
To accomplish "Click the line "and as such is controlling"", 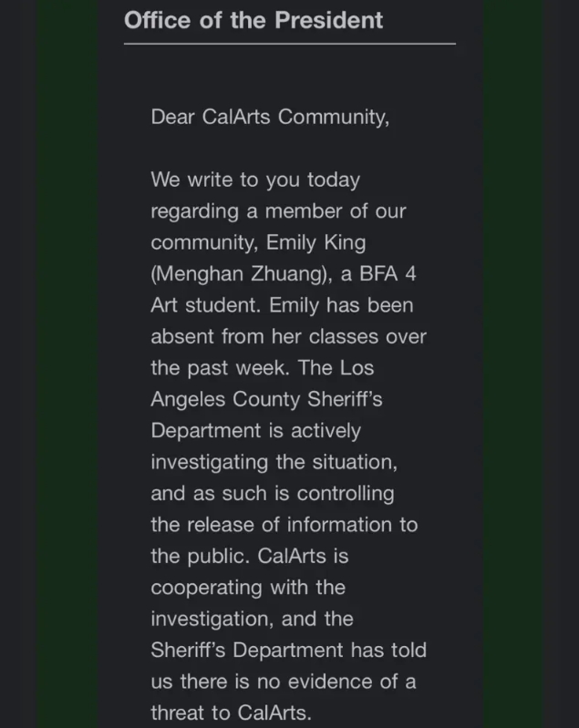I will pyautogui.click(x=272, y=493).
